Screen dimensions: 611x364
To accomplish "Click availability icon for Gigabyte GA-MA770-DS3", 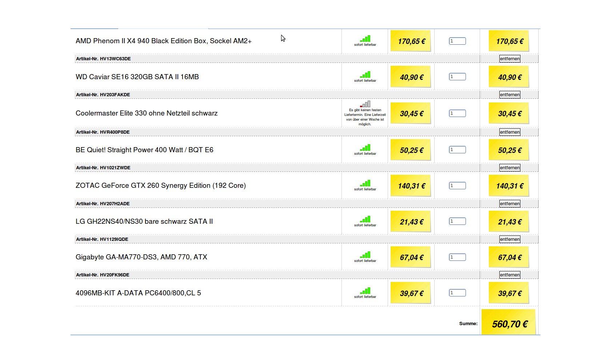I will [365, 255].
